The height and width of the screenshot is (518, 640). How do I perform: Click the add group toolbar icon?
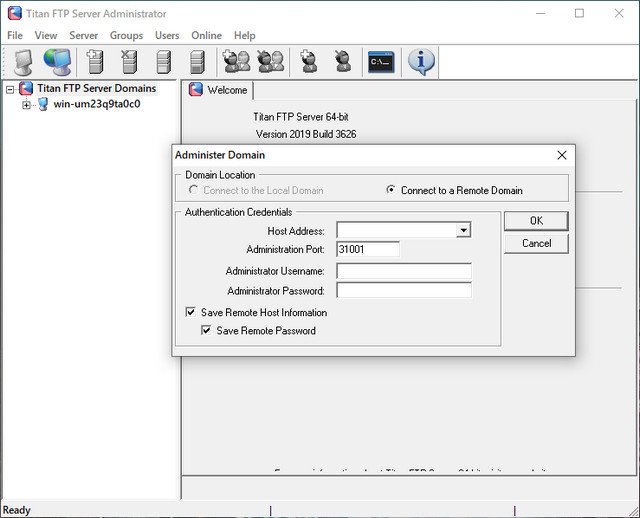[x=237, y=62]
